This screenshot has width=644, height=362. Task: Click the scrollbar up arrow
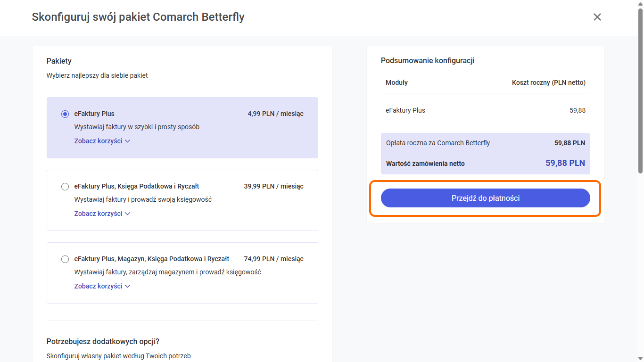point(640,3)
